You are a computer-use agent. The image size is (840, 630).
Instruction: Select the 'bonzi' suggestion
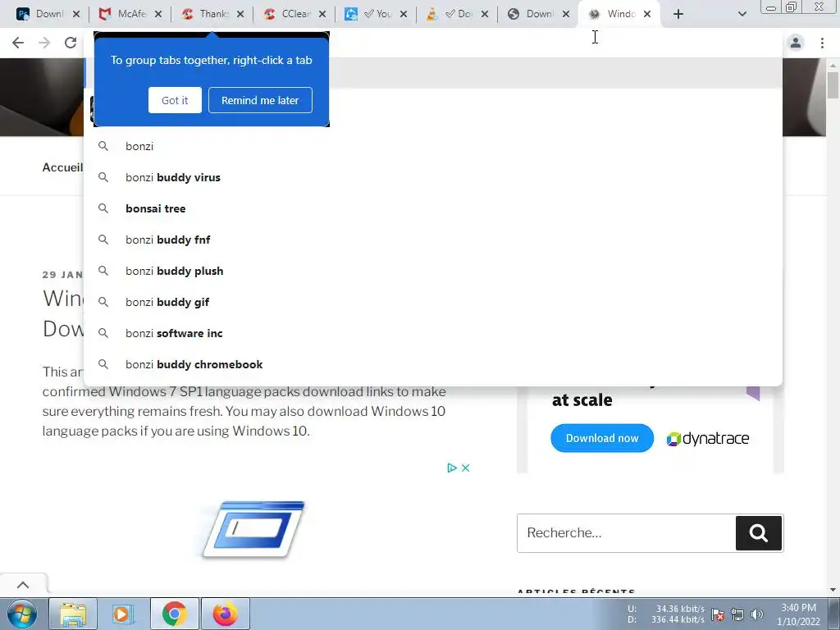(x=433, y=146)
